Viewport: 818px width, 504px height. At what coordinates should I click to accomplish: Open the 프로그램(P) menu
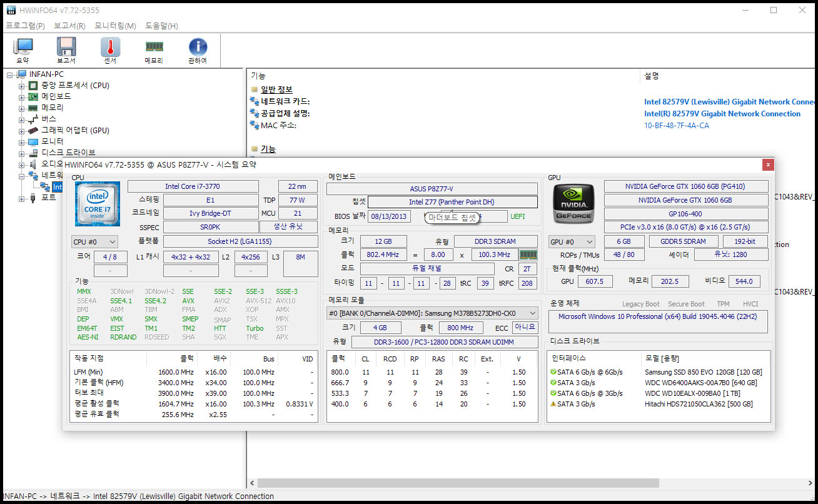coord(25,26)
